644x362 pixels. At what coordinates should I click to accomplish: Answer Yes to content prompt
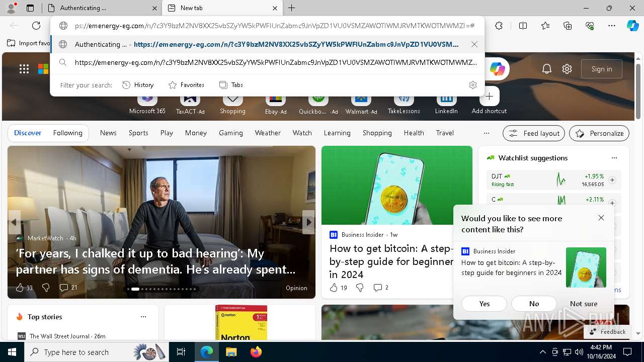tap(485, 304)
